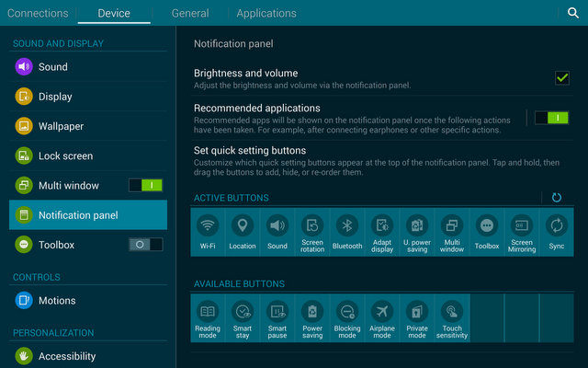Turn off the Multi window switch
Screen dimensions: 588x368
click(x=145, y=185)
